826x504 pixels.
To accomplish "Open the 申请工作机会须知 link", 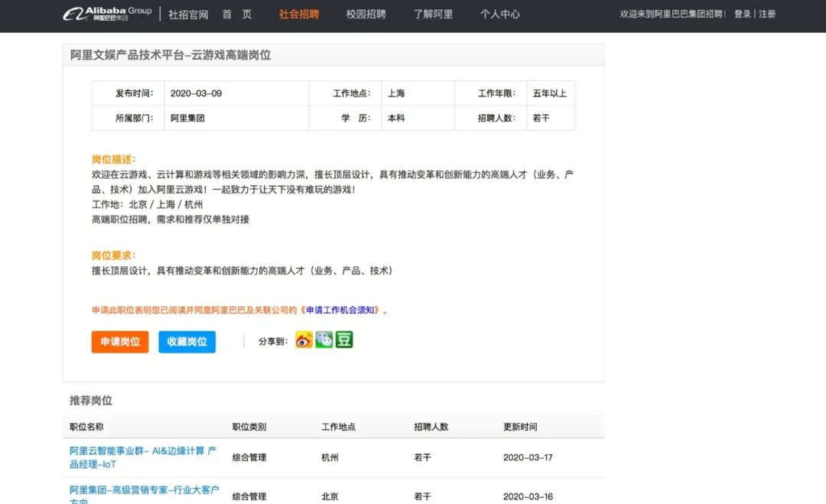I will [340, 311].
